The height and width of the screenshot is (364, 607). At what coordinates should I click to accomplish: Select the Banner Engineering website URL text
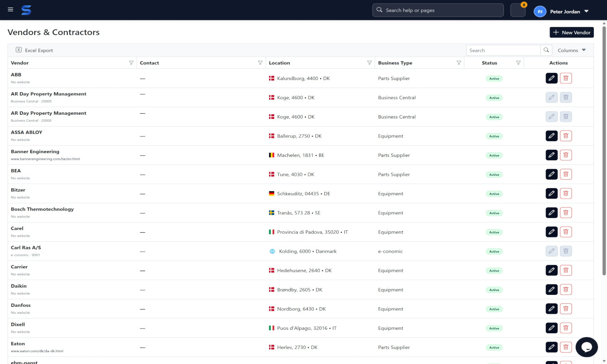click(x=45, y=159)
